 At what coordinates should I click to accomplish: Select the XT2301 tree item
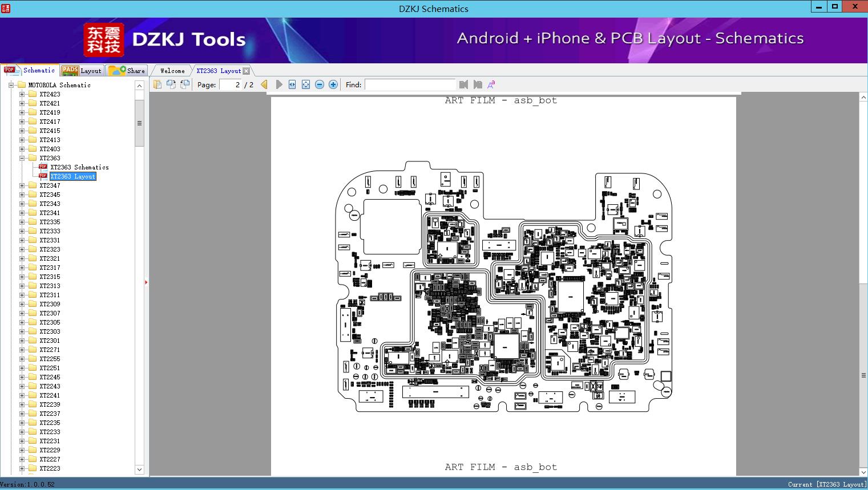click(x=50, y=341)
